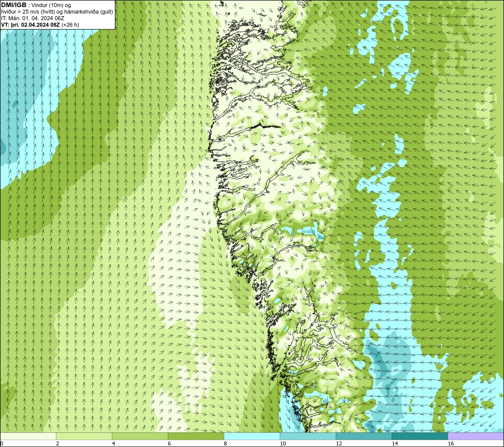Viewport: 504px width, 447px height.
Task: Click the 'Vindur (10m) og' label
Action: [52, 6]
